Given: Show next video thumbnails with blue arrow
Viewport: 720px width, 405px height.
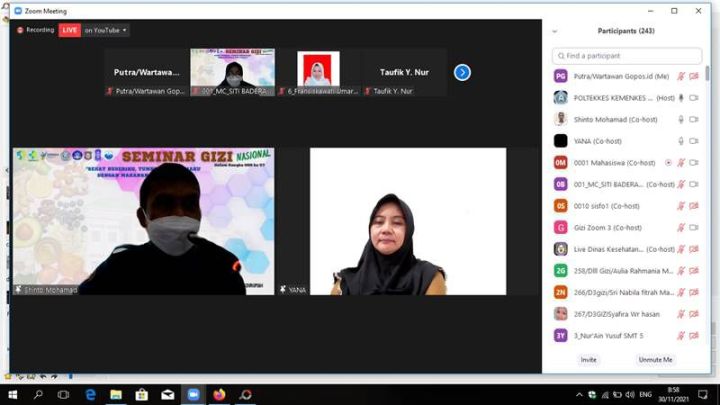Looking at the screenshot, I should [x=462, y=73].
